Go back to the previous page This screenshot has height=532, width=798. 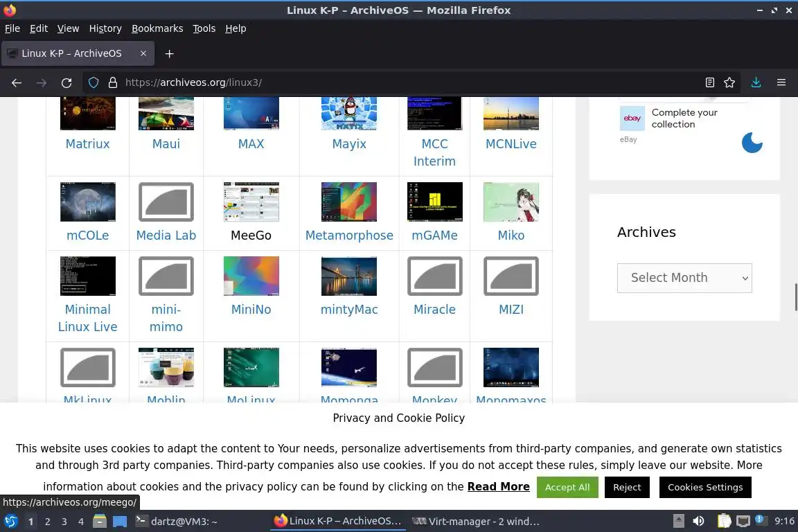(17, 82)
